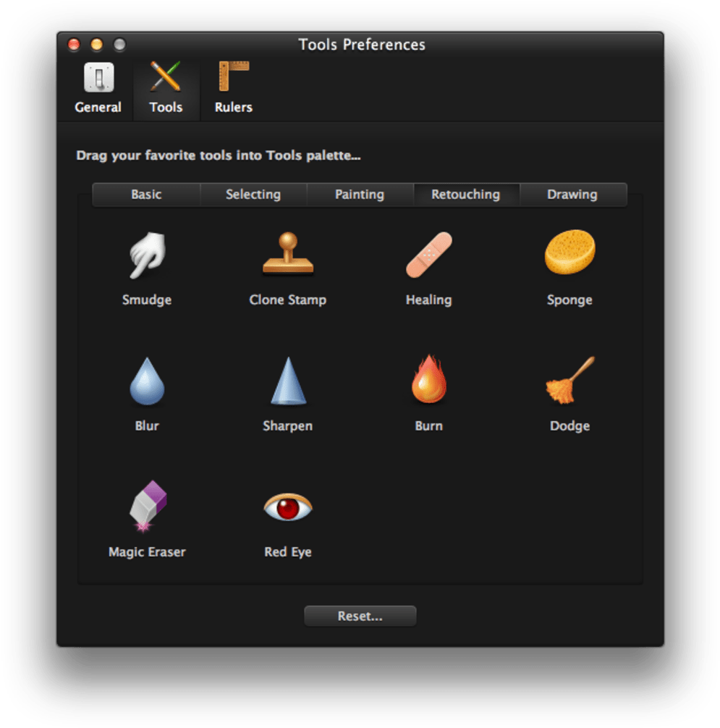Click the Clone Stamp label text
This screenshot has width=720, height=728.
coord(288,300)
